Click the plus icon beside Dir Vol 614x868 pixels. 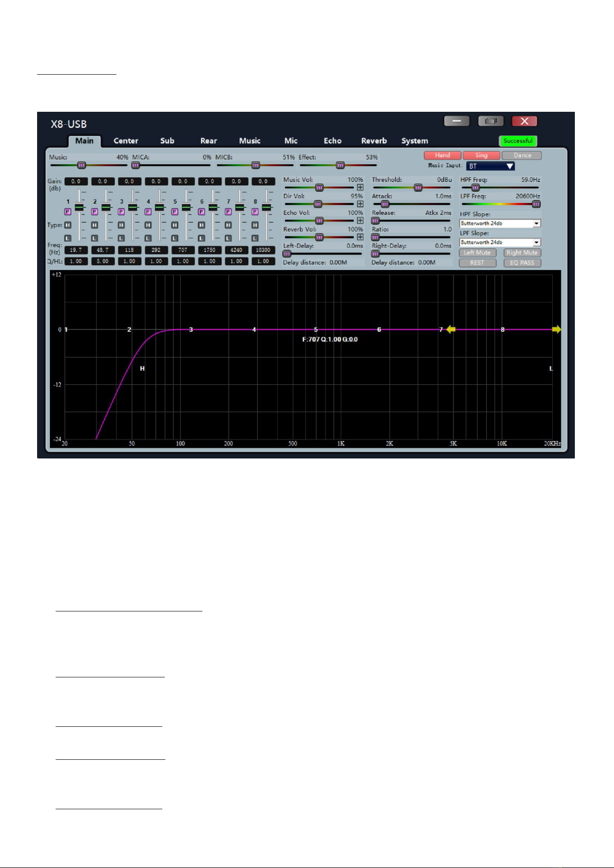pyautogui.click(x=360, y=204)
